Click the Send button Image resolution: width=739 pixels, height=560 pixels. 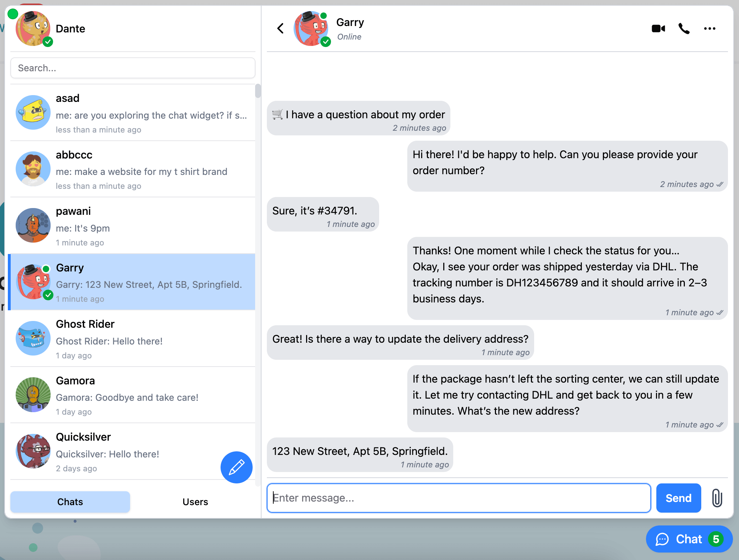678,498
